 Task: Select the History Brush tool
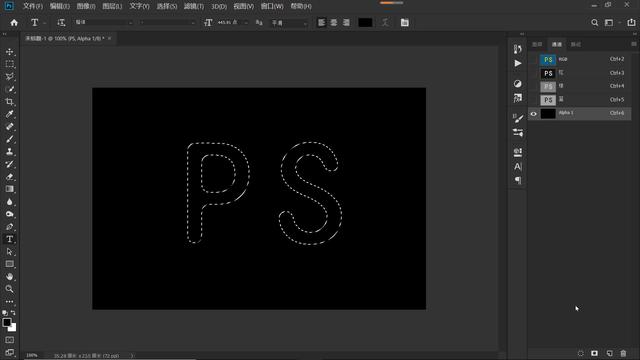click(9, 164)
